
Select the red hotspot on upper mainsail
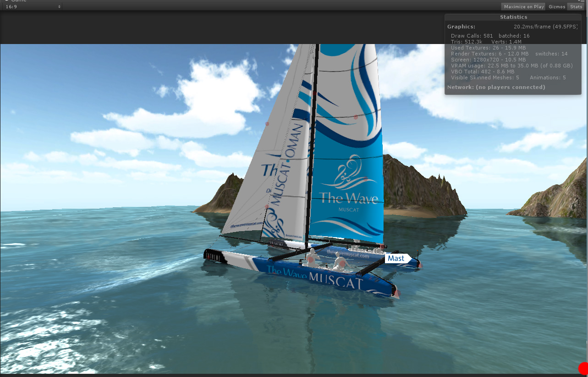point(356,117)
